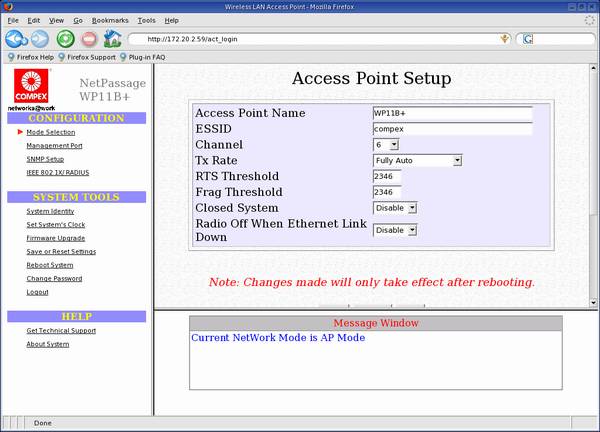600x432 pixels.
Task: Open the Management Port link
Action: [54, 146]
